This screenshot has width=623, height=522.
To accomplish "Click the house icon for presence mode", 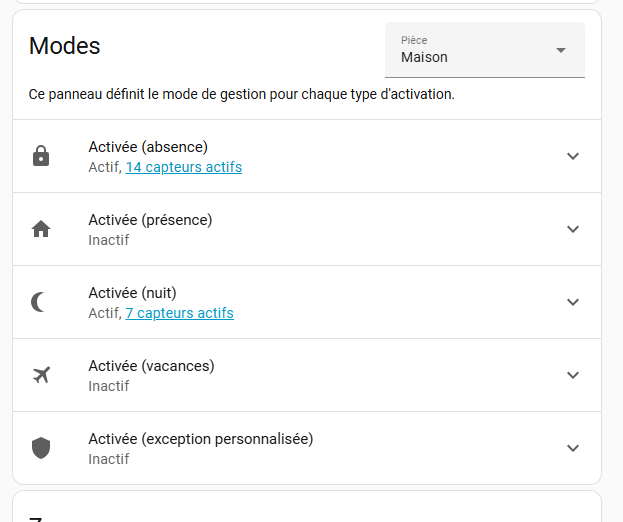I will click(x=41, y=229).
